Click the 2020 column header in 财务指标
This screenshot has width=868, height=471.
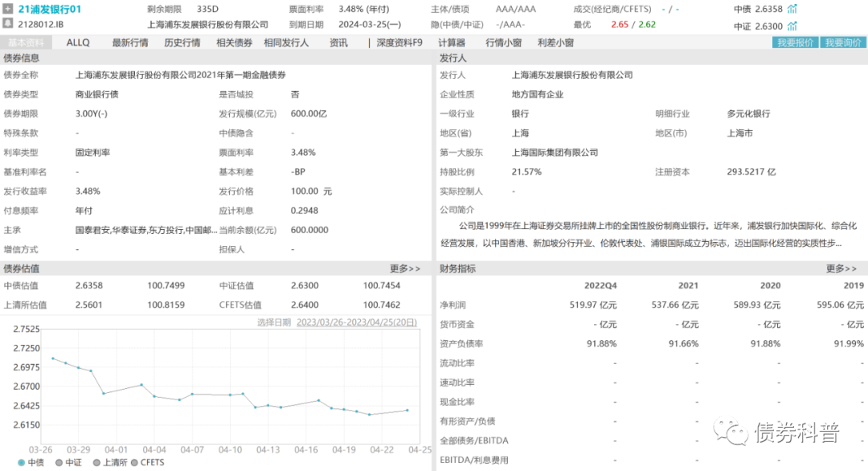point(771,285)
